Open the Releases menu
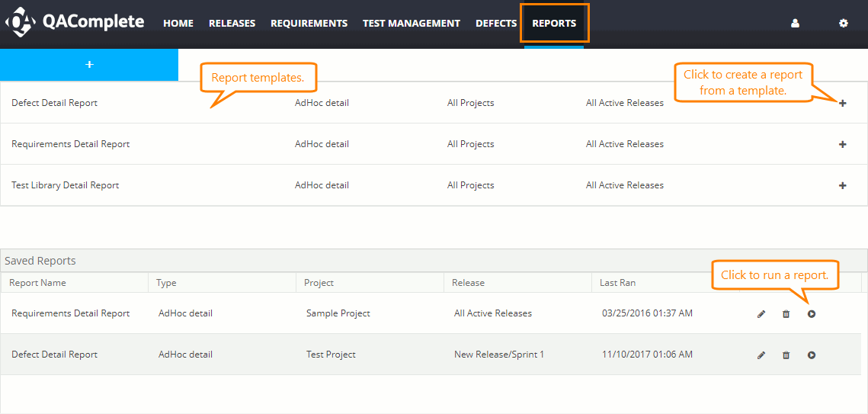The height and width of the screenshot is (414, 868). (x=232, y=24)
